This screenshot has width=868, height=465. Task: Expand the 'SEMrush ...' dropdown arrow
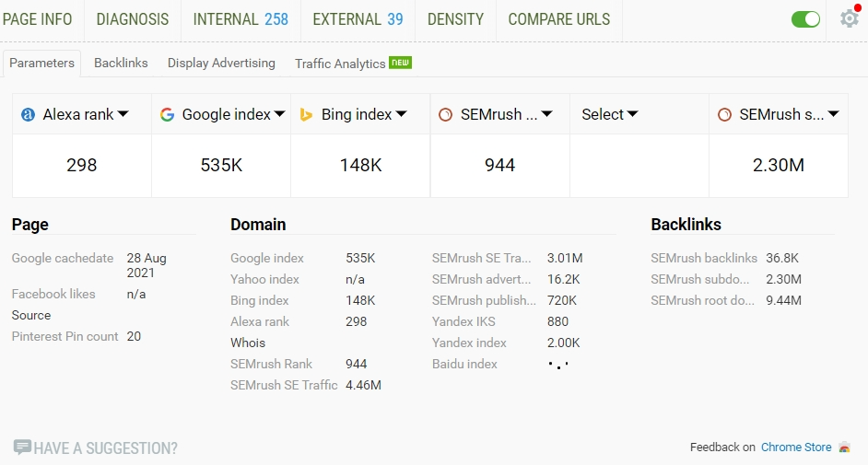pyautogui.click(x=547, y=114)
